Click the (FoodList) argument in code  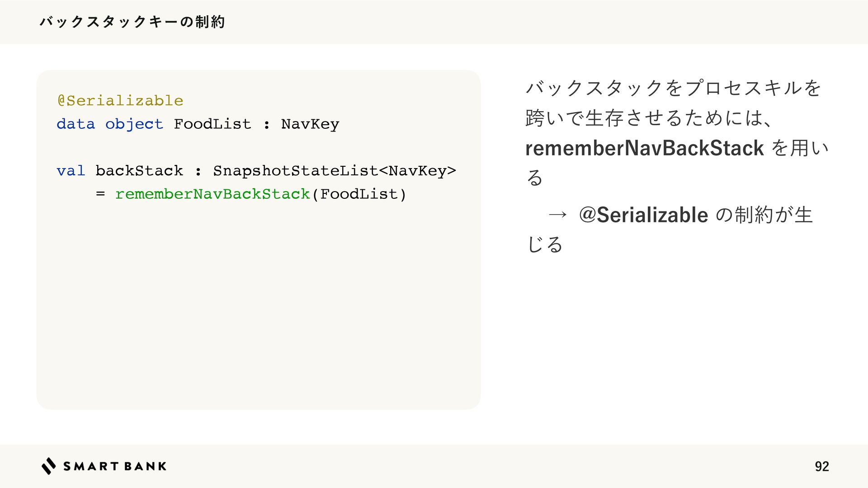(359, 194)
